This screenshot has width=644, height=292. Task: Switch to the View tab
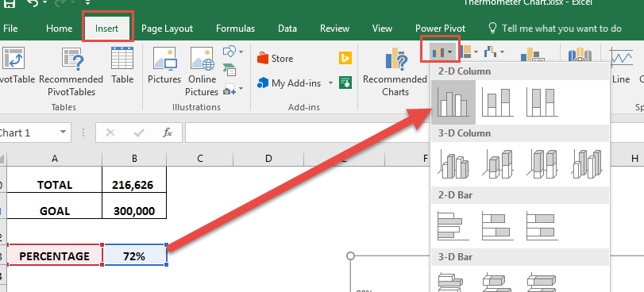(382, 29)
